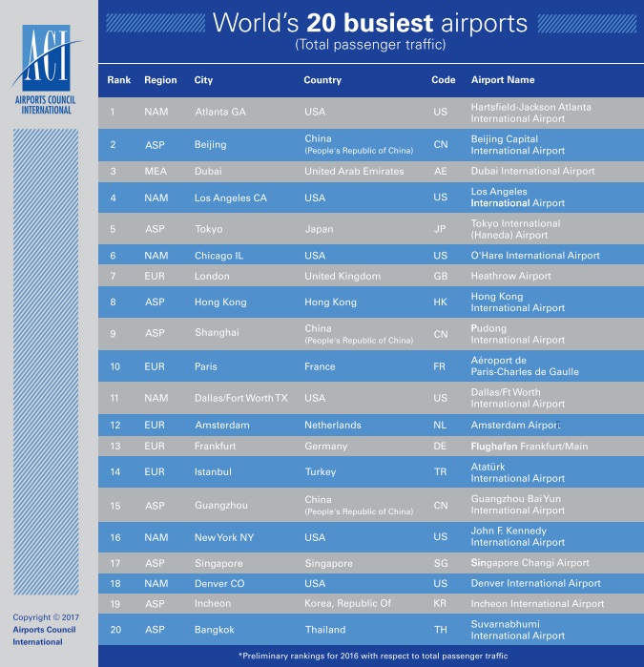The width and height of the screenshot is (644, 667).
Task: Click the 'City' column header
Action: [x=203, y=80]
